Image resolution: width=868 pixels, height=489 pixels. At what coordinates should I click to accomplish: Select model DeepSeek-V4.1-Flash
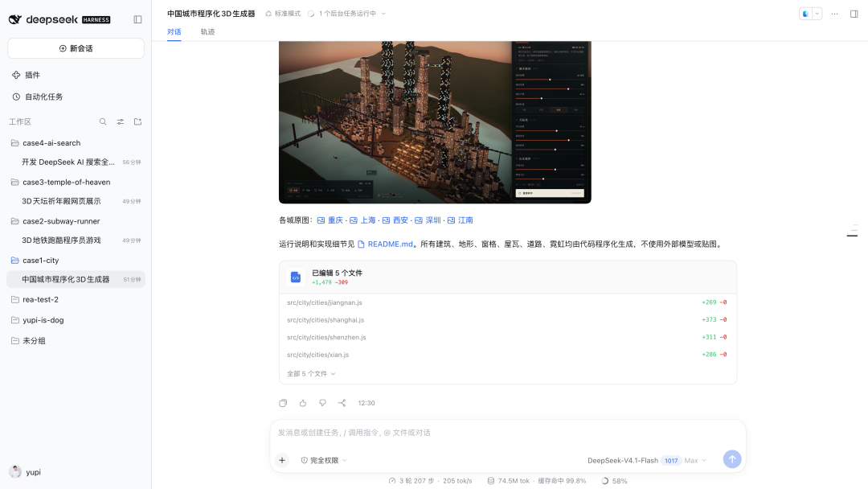(x=623, y=460)
